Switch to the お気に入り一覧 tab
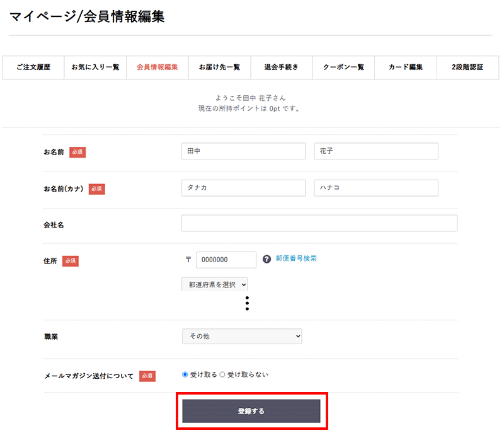504x445 pixels. [95, 67]
